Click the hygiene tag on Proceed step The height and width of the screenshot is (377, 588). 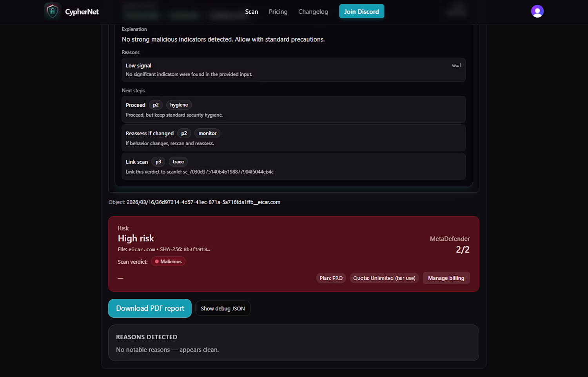tap(179, 105)
